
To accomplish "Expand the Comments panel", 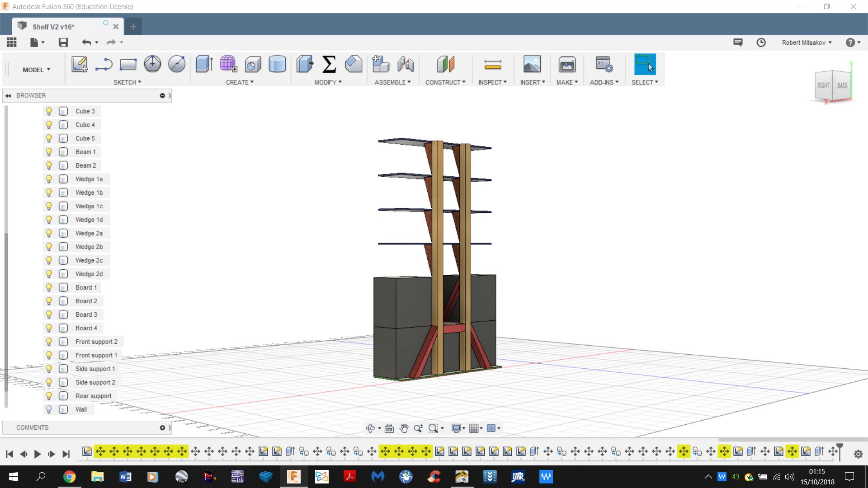I will (162, 427).
